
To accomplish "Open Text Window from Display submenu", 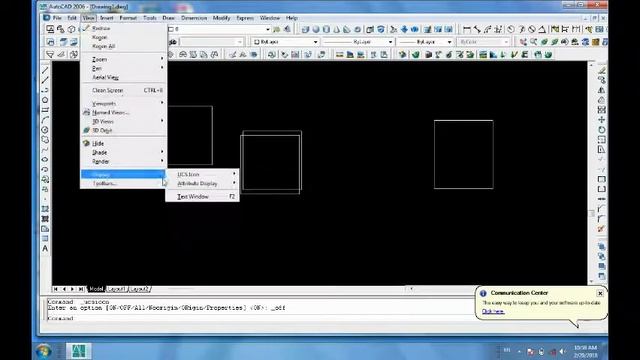I will pos(202,197).
